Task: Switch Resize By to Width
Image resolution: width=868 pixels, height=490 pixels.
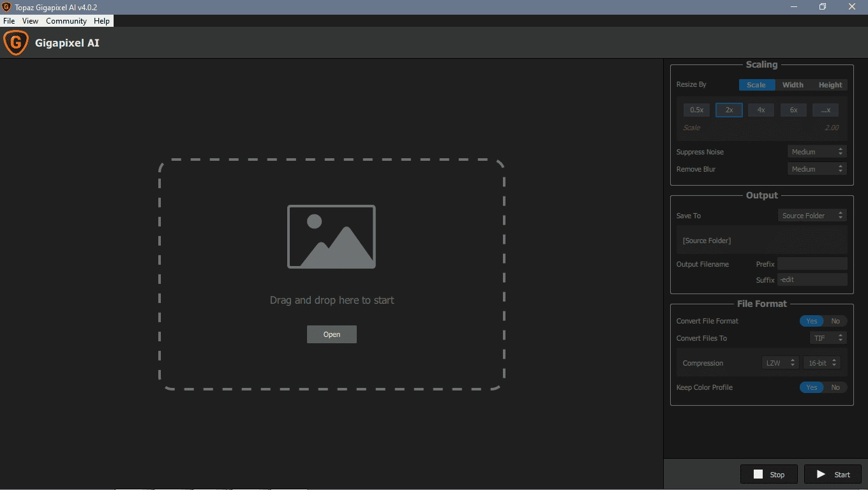Action: tap(793, 85)
